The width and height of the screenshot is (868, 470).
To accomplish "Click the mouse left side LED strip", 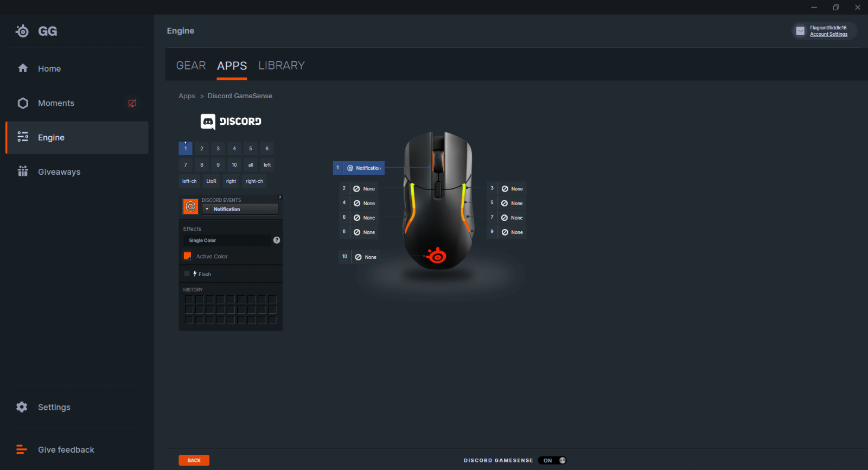I will tap(412, 209).
